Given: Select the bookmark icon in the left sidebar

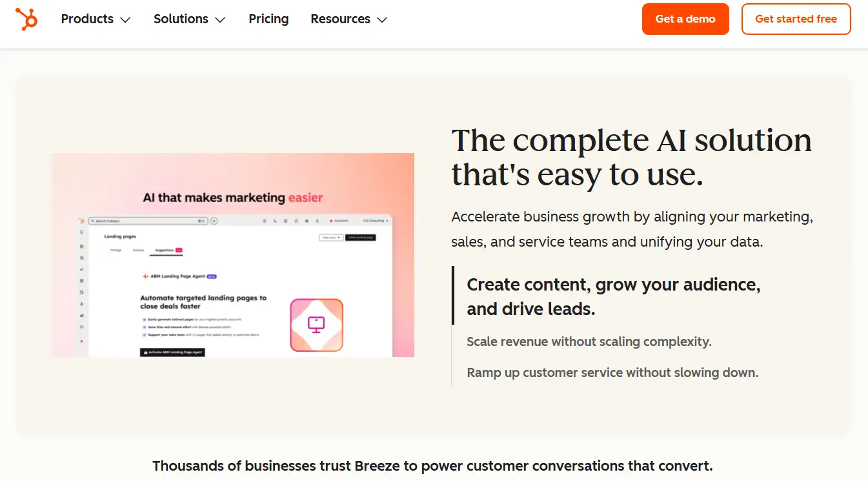Looking at the screenshot, I should 82,232.
